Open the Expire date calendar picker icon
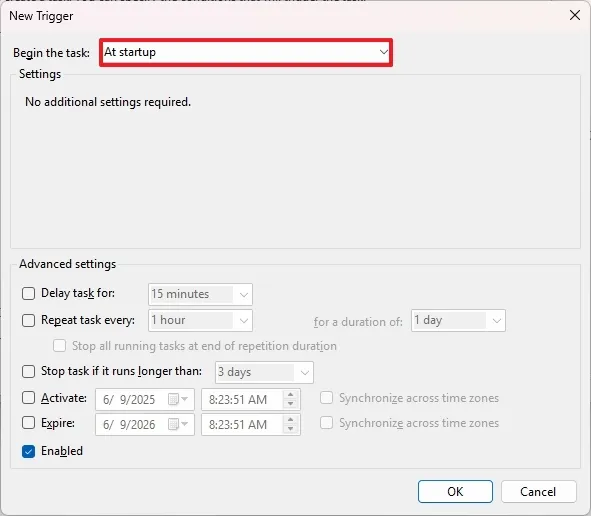The width and height of the screenshot is (591, 516). point(178,424)
